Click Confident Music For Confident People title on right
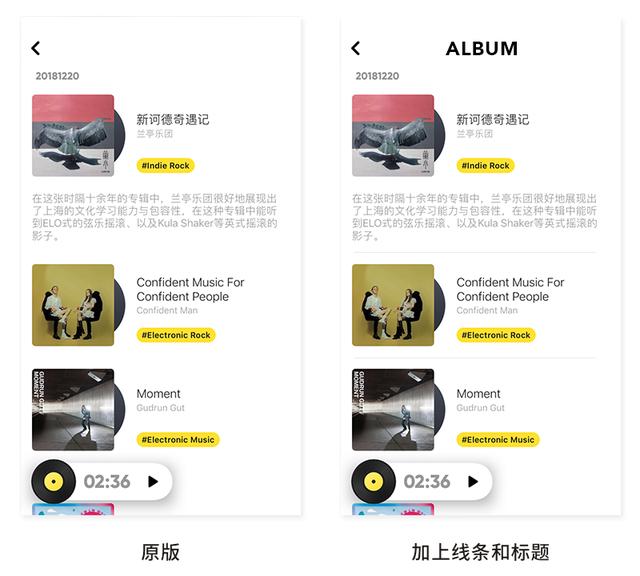 (x=510, y=289)
